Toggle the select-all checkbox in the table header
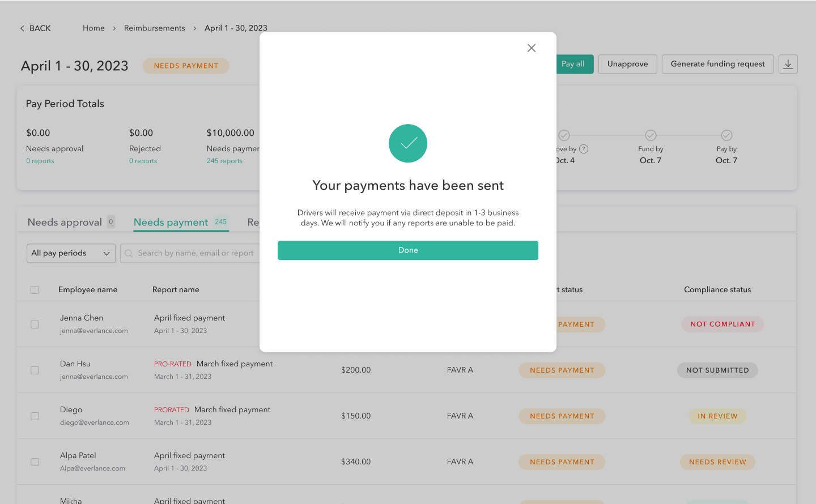816x504 pixels. point(35,289)
